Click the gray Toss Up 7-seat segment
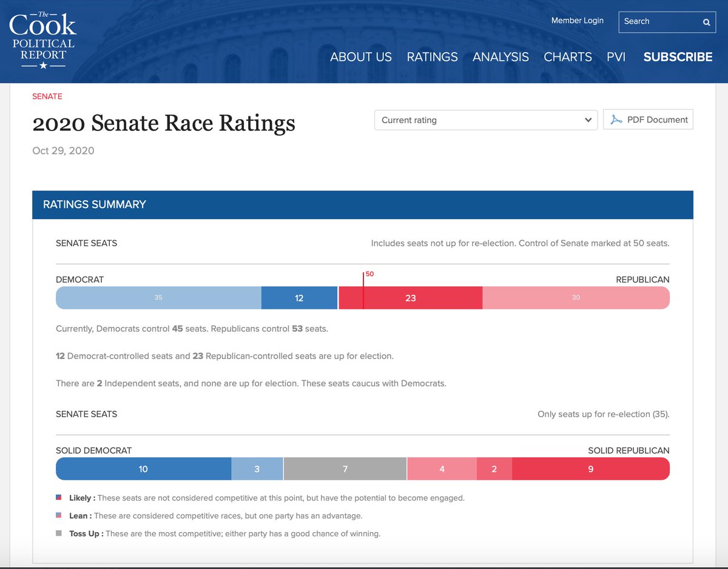Screen dimensions: 728x569 click(x=345, y=469)
